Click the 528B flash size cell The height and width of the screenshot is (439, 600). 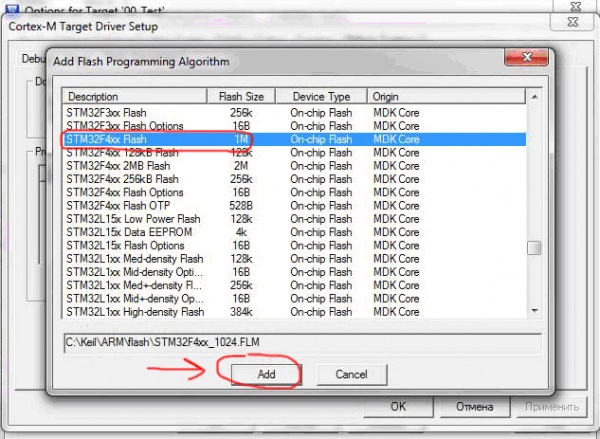[241, 206]
